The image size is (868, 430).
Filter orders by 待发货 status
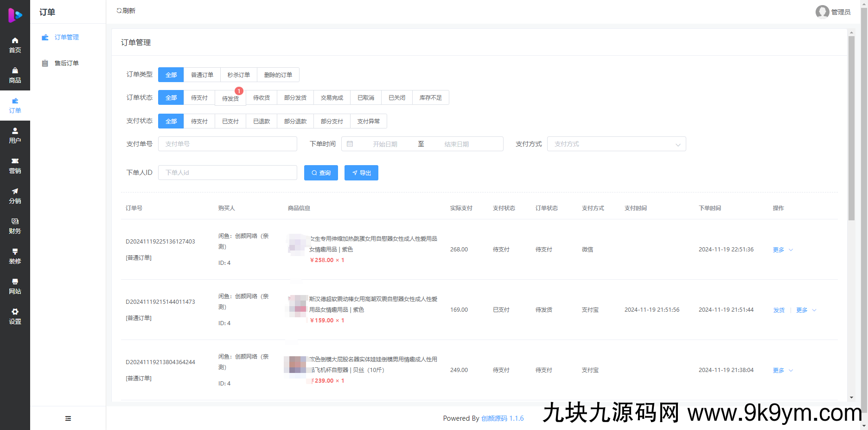pos(230,98)
